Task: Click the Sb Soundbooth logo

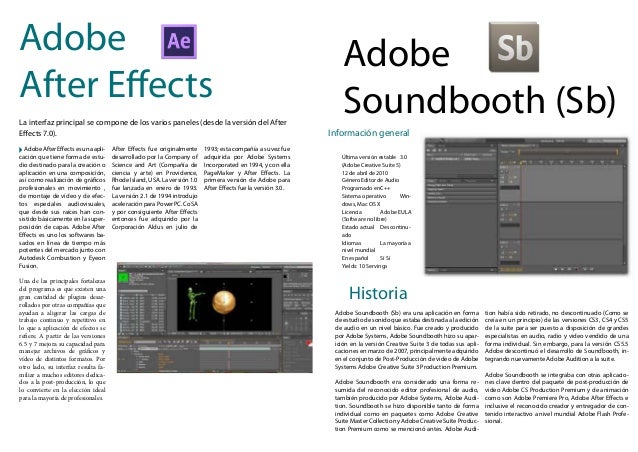Action: (514, 47)
